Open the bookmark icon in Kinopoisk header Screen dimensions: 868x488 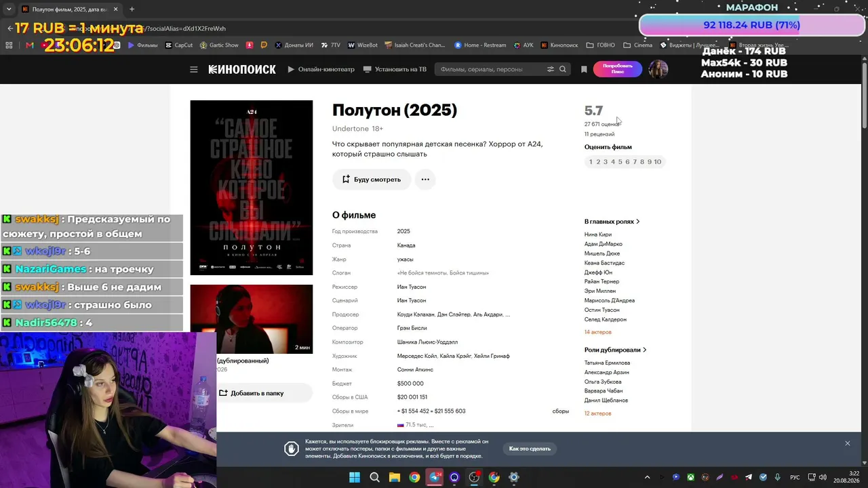[x=584, y=69]
